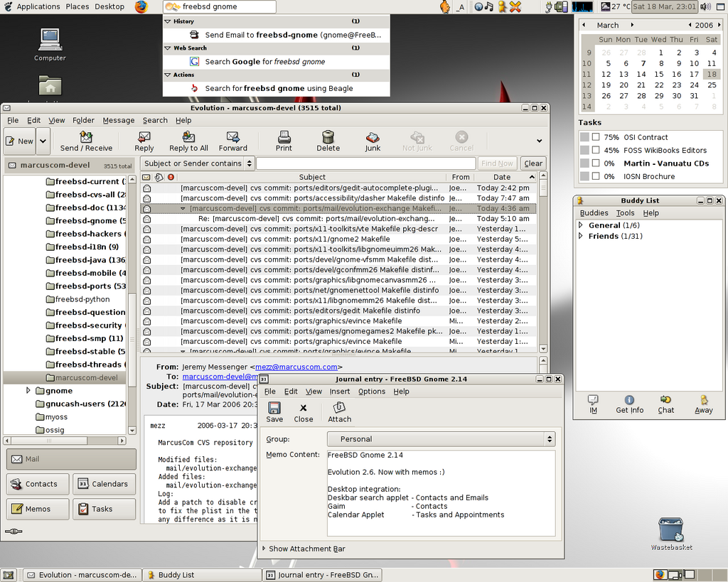
Task: Delete the selected message
Action: [328, 141]
